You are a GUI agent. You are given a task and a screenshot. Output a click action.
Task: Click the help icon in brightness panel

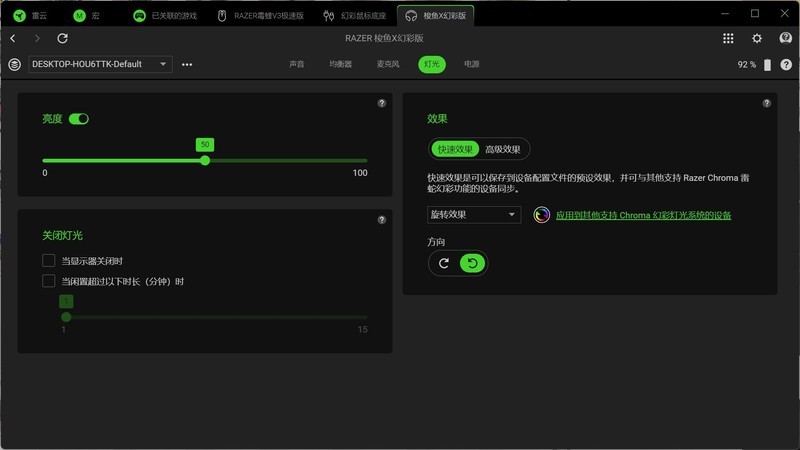point(382,103)
